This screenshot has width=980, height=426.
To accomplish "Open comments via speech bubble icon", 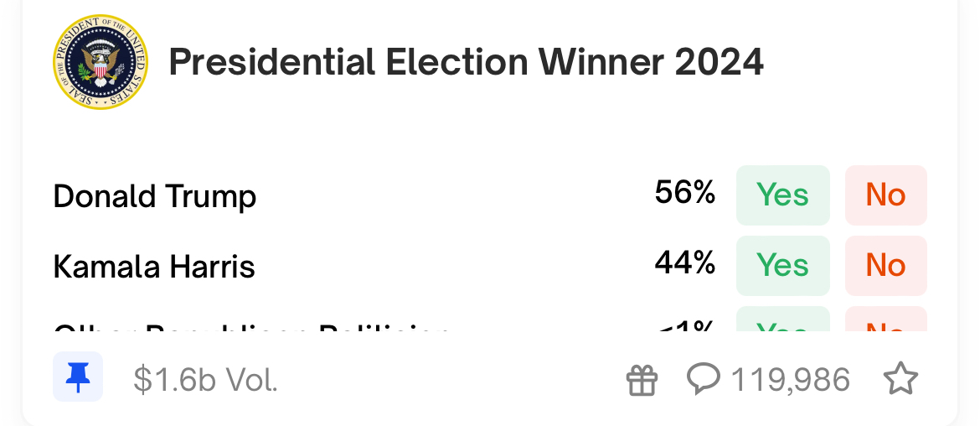I will [704, 380].
